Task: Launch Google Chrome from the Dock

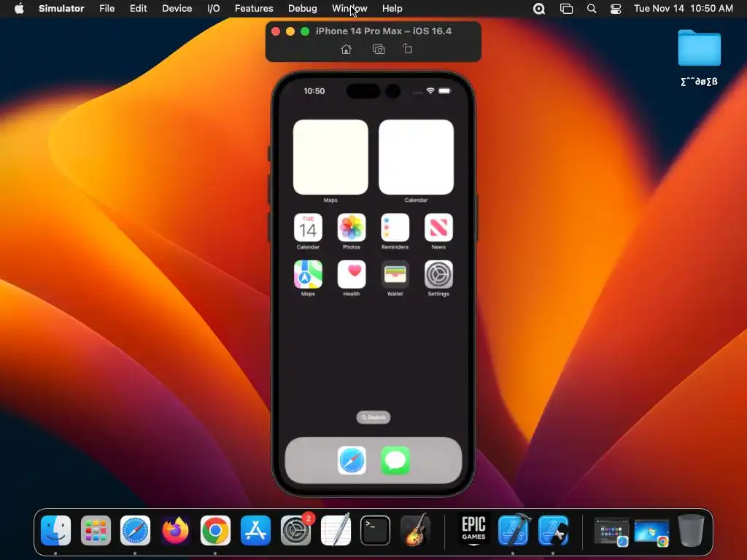Action: click(215, 530)
